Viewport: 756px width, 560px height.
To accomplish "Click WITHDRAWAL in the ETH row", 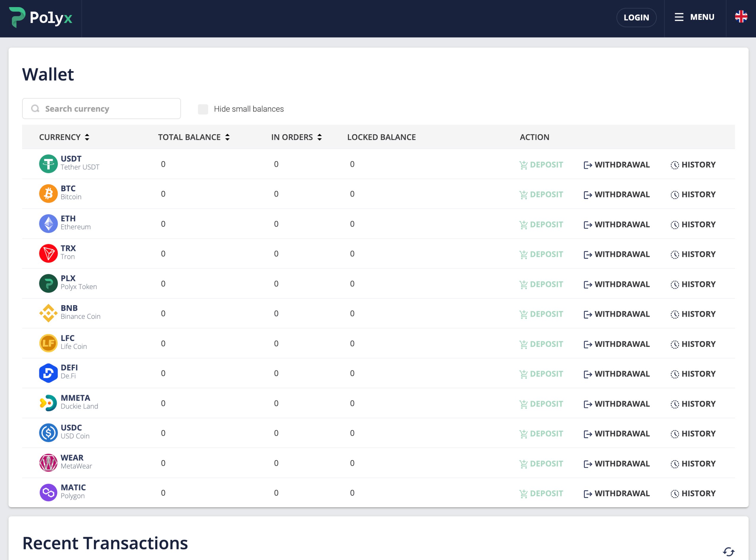I will click(x=616, y=224).
